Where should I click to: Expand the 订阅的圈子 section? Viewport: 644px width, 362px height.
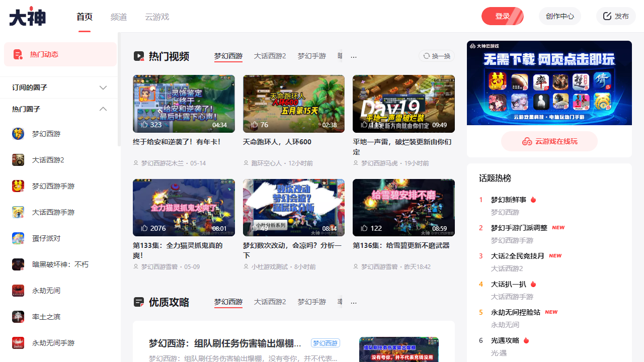103,87
